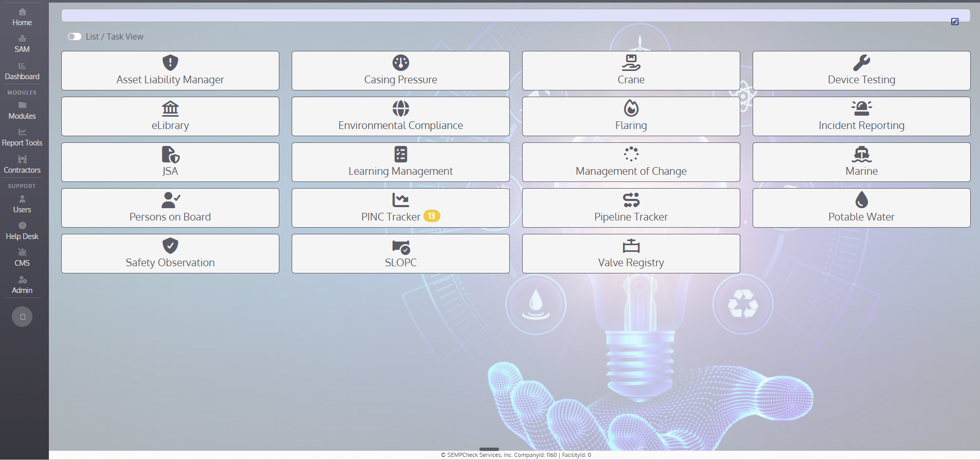Open Report Tools in the sidebar
The image size is (980, 460).
click(x=22, y=138)
